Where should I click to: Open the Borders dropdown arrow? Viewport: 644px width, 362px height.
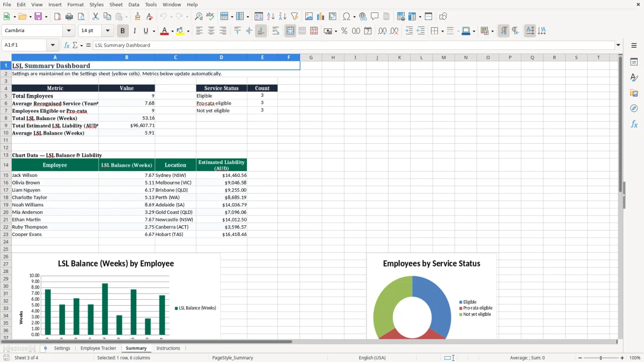click(x=443, y=31)
